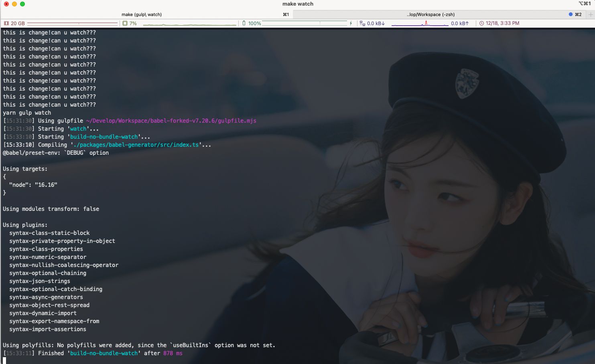595x364 pixels.
Task: Click the syntax-export-namespace-from plugin line
Action: click(x=54, y=321)
